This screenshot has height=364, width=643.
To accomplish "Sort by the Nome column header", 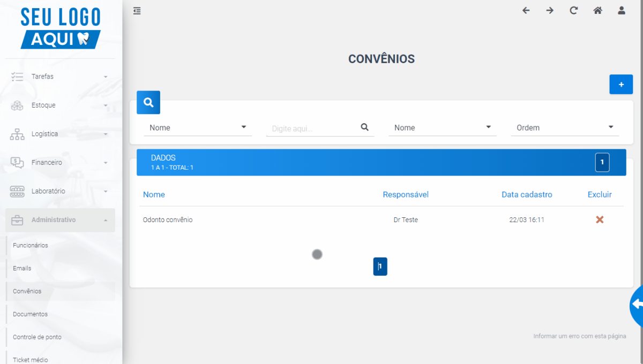I will click(x=154, y=194).
